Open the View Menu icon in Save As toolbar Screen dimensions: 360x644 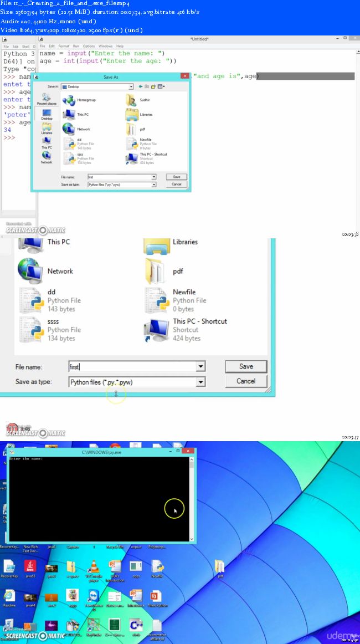tap(161, 86)
